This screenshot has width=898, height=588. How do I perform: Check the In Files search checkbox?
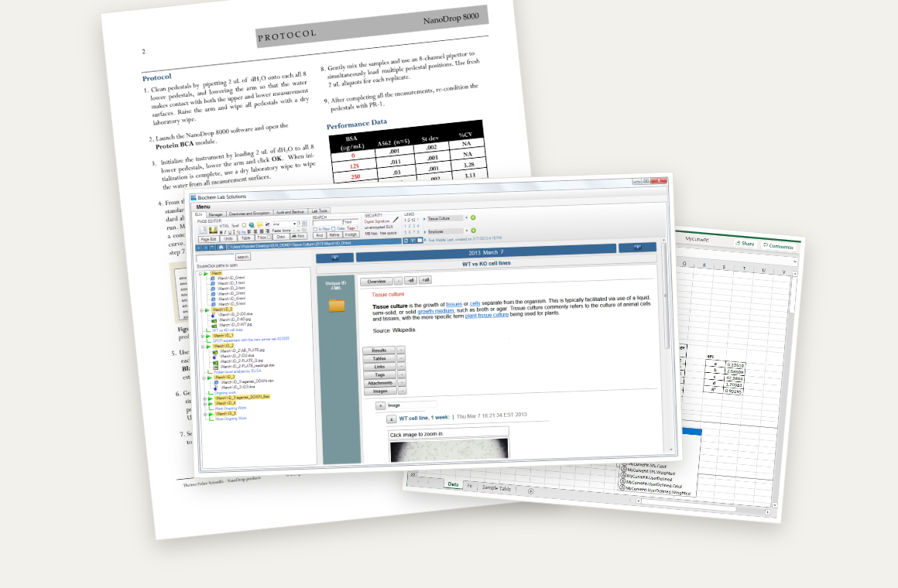(315, 229)
